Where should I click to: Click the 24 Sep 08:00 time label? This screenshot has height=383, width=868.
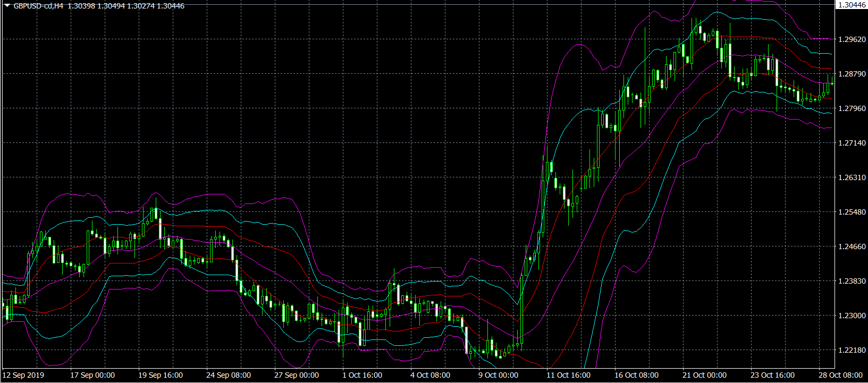[x=229, y=375]
